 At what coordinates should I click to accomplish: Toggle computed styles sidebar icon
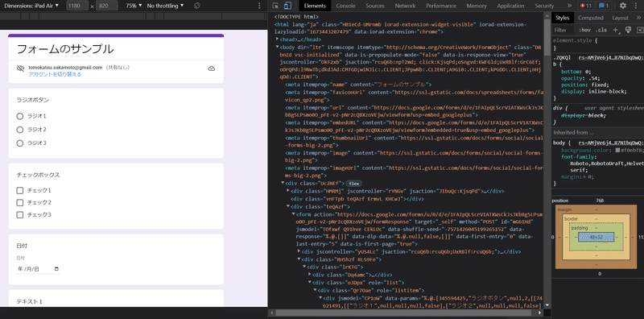(640, 30)
